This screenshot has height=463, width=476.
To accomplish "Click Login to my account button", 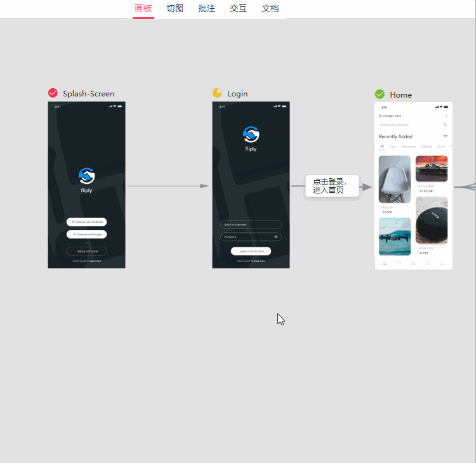I will coord(251,251).
